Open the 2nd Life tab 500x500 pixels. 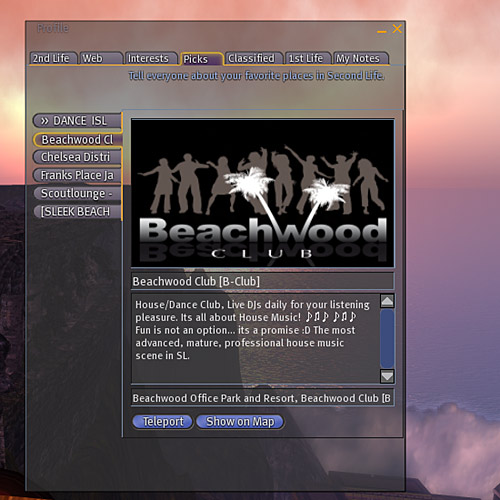[53, 58]
